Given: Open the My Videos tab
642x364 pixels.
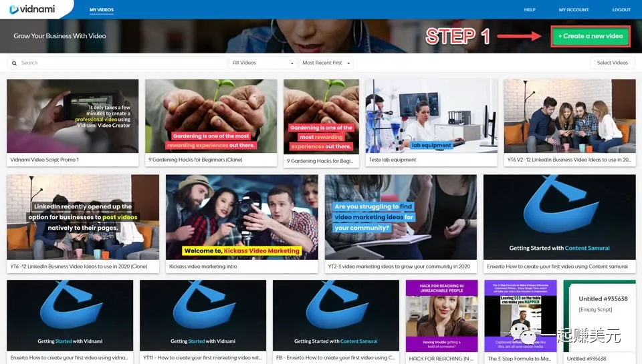Looking at the screenshot, I should click(102, 10).
